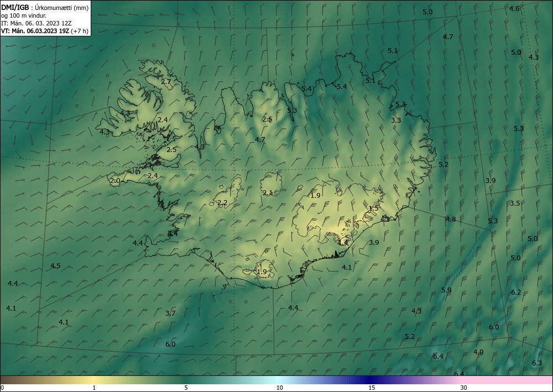Select the 4.0 value near the bottom right
The height and width of the screenshot is (392, 553).
coord(478,352)
